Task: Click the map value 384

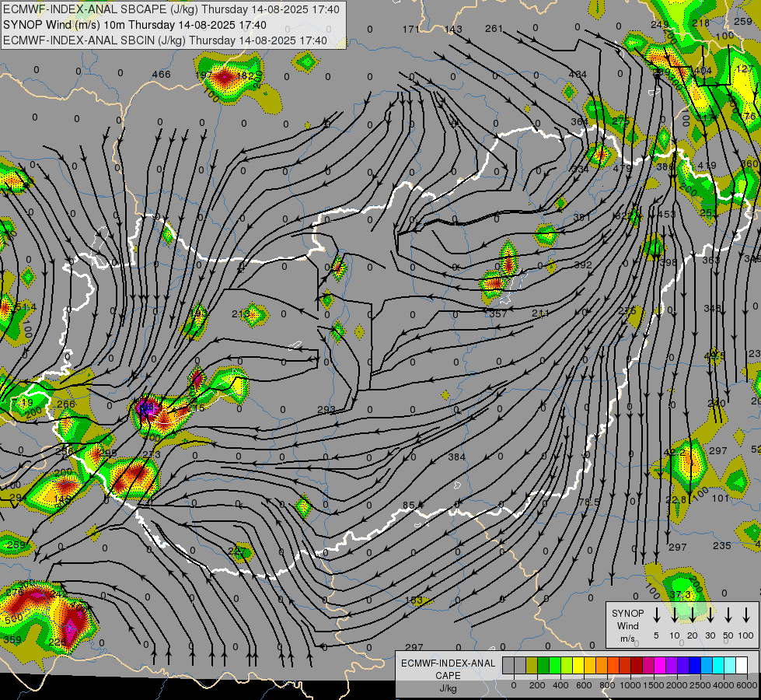Action: point(457,457)
